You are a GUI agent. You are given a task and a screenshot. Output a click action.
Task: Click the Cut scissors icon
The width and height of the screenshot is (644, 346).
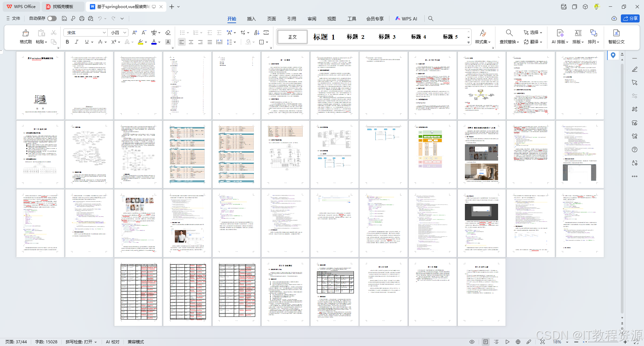coord(54,33)
